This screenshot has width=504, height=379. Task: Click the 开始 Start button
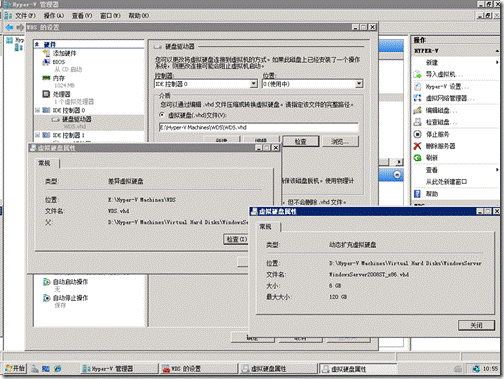pyautogui.click(x=15, y=368)
